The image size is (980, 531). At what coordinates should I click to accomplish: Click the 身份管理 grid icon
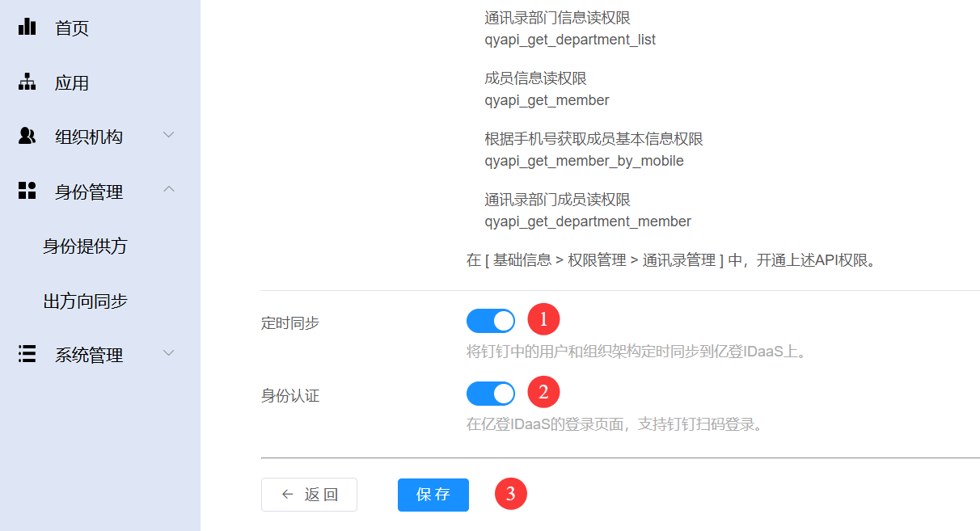click(27, 191)
